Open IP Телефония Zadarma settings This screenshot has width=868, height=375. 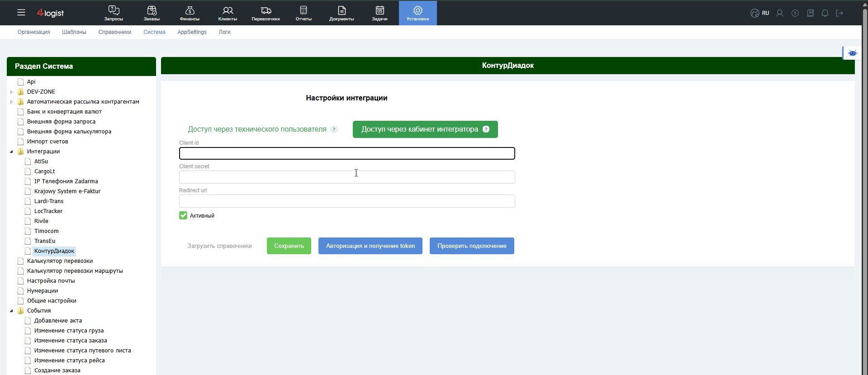(66, 181)
